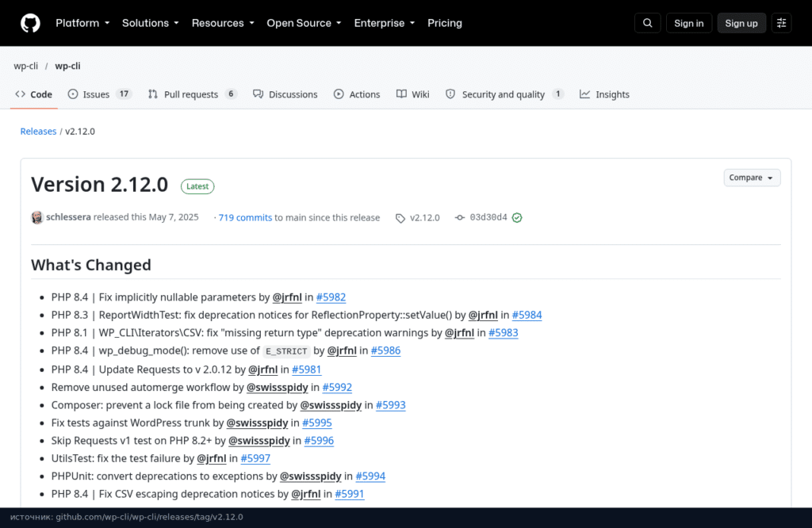The width and height of the screenshot is (812, 528).
Task: Switch to the Discussions tab
Action: click(285, 94)
